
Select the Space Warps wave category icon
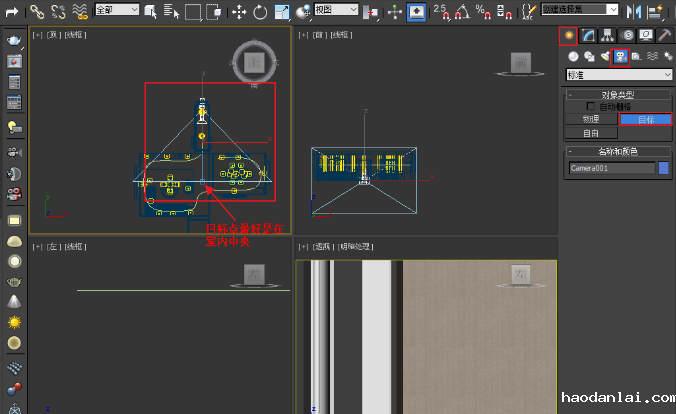click(x=652, y=56)
